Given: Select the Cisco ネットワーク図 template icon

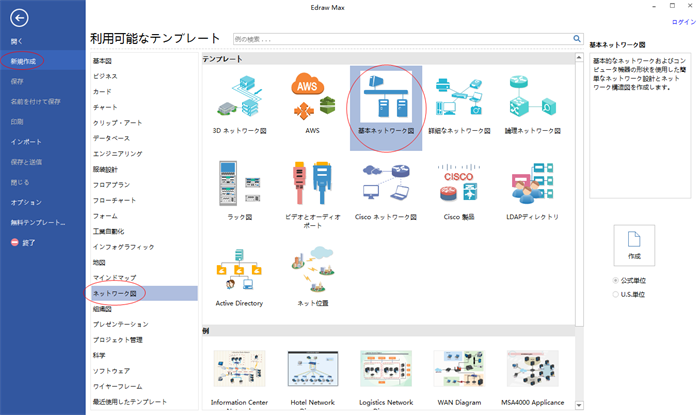Looking at the screenshot, I should (386, 182).
